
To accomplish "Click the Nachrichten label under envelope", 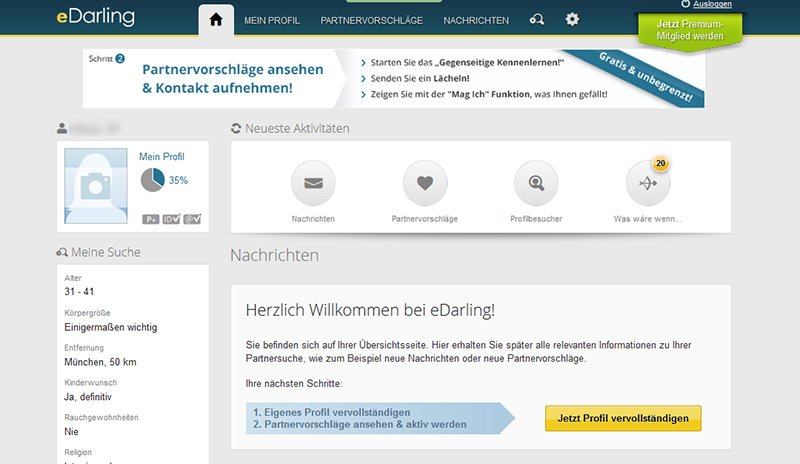I will 313,219.
